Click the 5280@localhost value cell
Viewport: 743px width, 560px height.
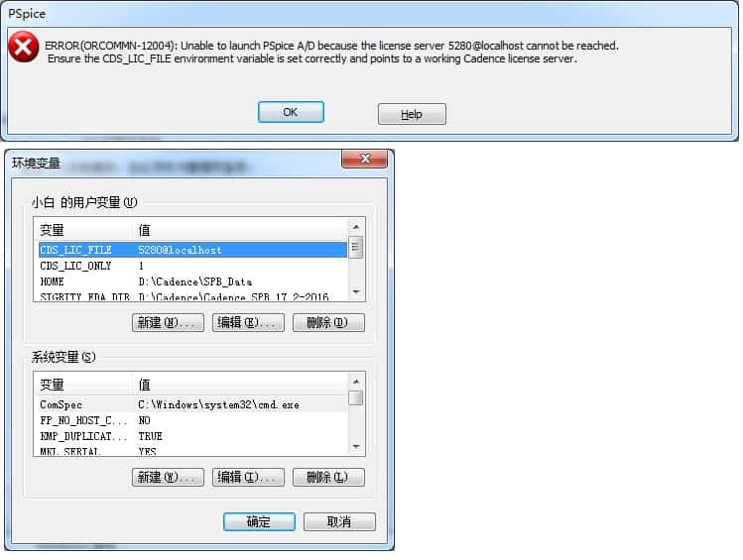pyautogui.click(x=181, y=250)
